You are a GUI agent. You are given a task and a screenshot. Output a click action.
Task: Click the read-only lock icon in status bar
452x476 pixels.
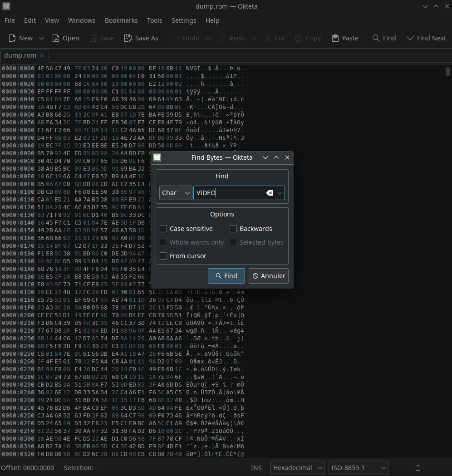[x=418, y=468]
